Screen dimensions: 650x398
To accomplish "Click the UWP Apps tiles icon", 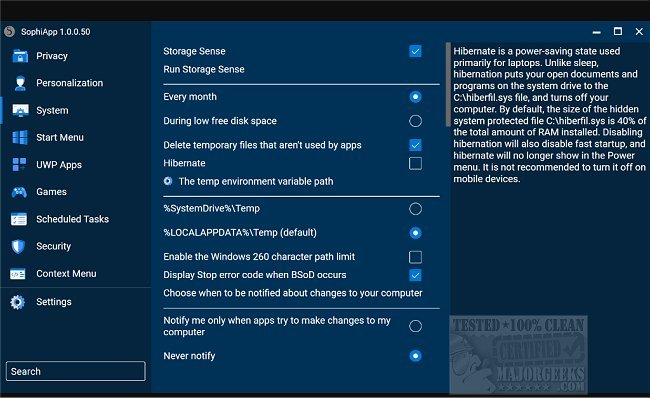I will click(19, 165).
